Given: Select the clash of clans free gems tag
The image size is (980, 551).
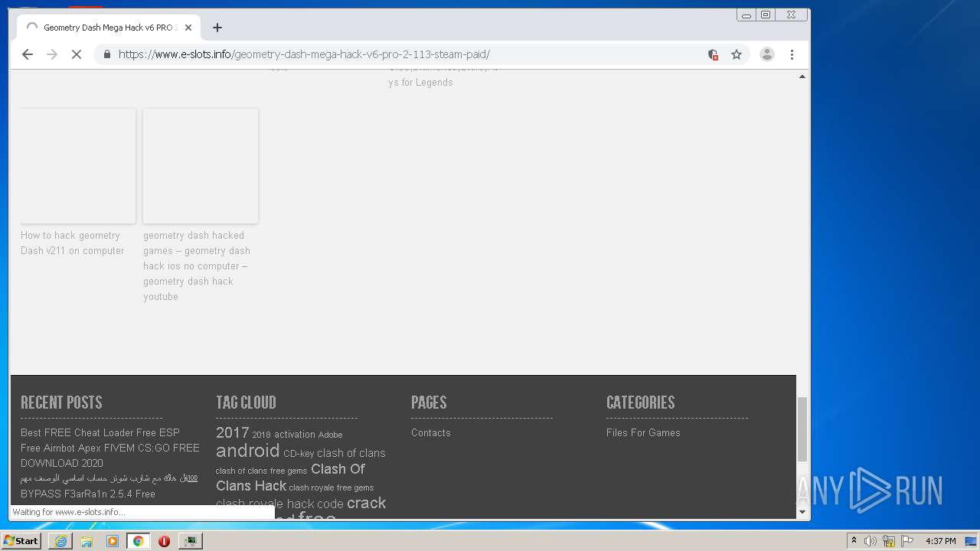Looking at the screenshot, I should coord(261,471).
